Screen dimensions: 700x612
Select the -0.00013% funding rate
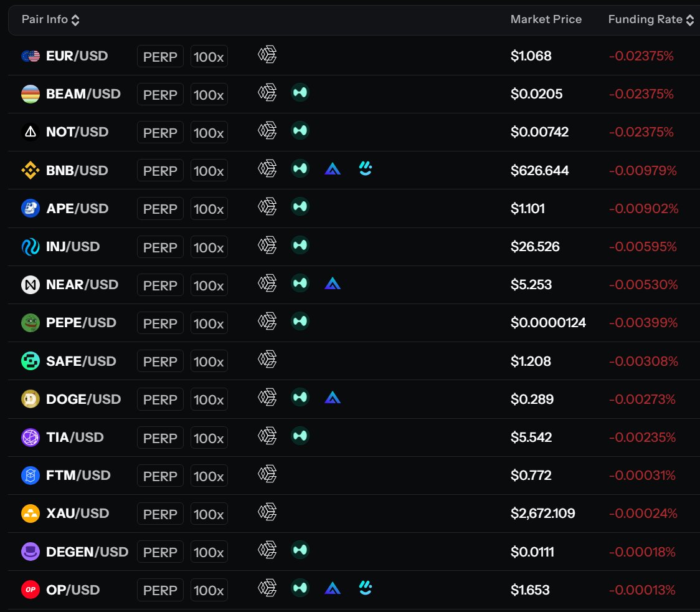[643, 590]
